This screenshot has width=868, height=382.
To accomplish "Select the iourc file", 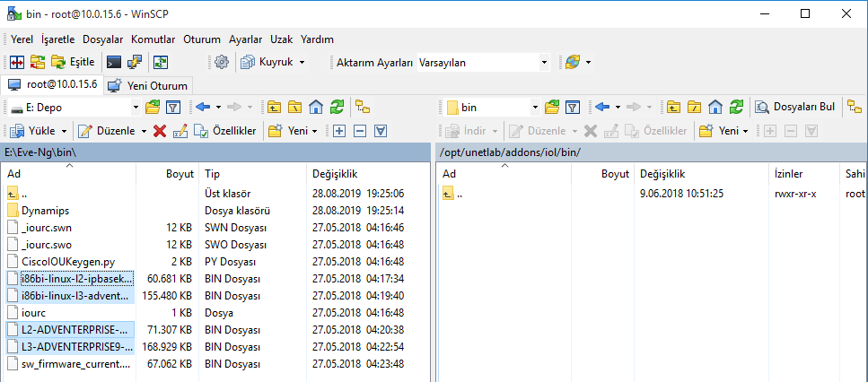I will pyautogui.click(x=34, y=313).
